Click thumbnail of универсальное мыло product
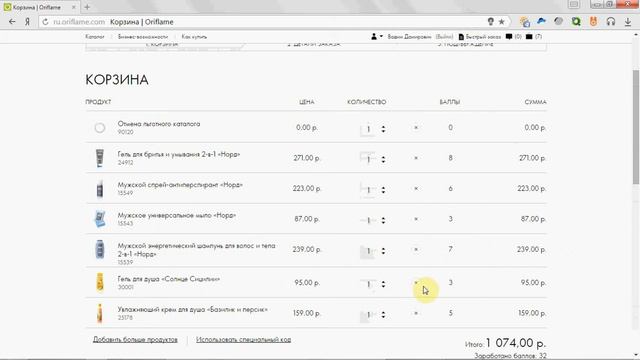The height and width of the screenshot is (360, 640). [100, 219]
